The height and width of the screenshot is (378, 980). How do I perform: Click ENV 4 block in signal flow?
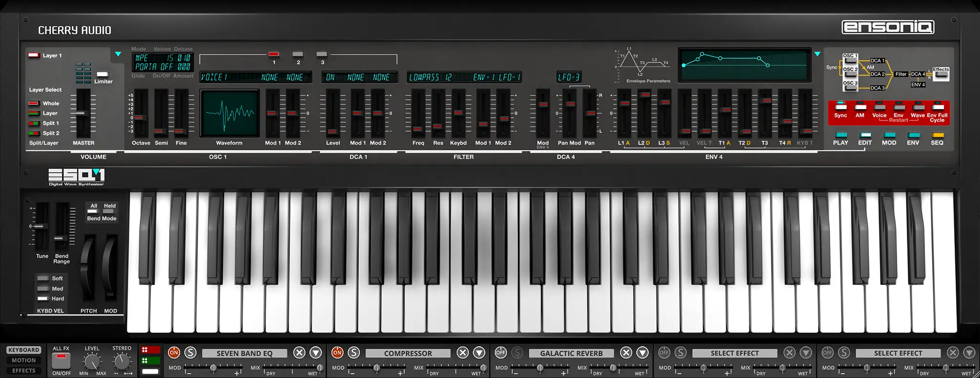(x=918, y=85)
